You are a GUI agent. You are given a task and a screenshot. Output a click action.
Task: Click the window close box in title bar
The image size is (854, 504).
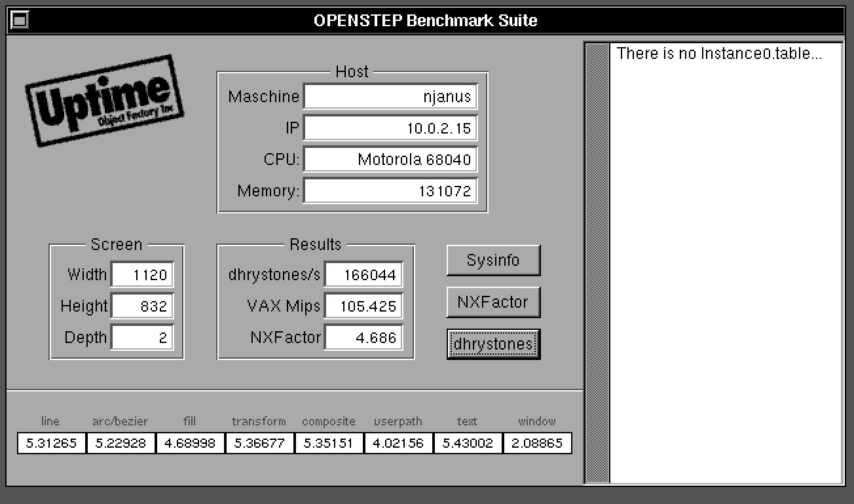(x=20, y=20)
